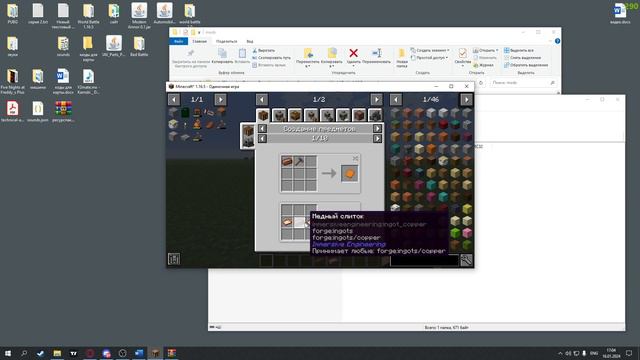This screenshot has height=360, width=640.
Task: Open the Главная ribbon tab in Explorer
Action: [200, 41]
